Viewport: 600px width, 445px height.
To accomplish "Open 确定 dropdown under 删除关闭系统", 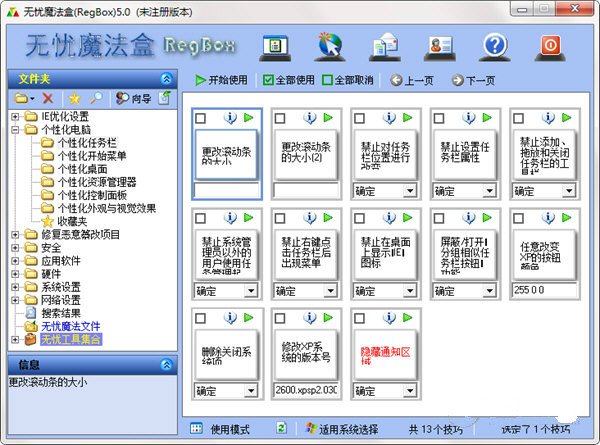I will point(251,391).
